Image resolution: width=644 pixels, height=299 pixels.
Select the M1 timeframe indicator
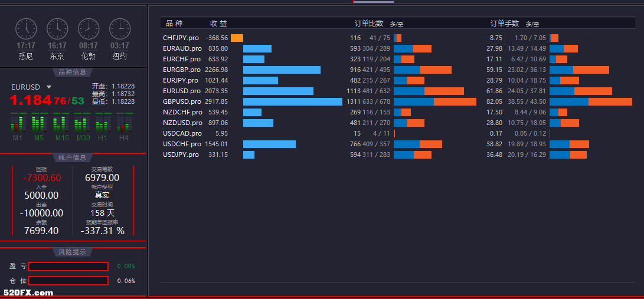point(17,126)
